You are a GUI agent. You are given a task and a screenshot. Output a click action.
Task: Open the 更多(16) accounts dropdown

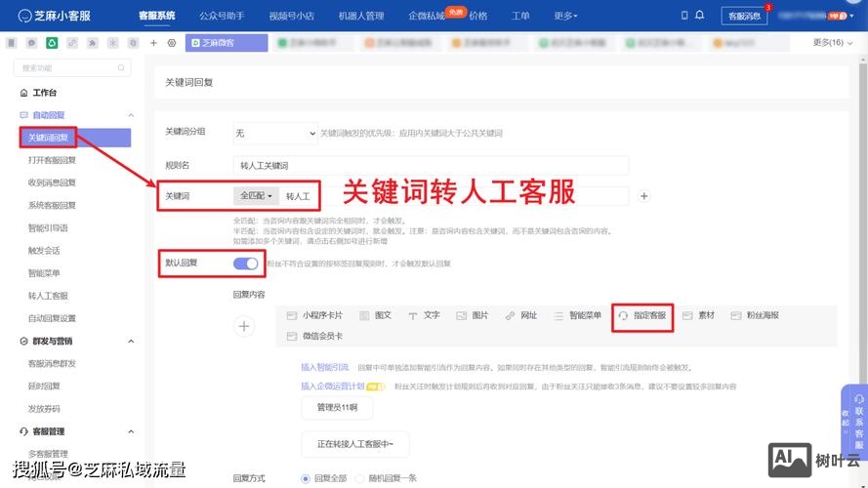[832, 43]
